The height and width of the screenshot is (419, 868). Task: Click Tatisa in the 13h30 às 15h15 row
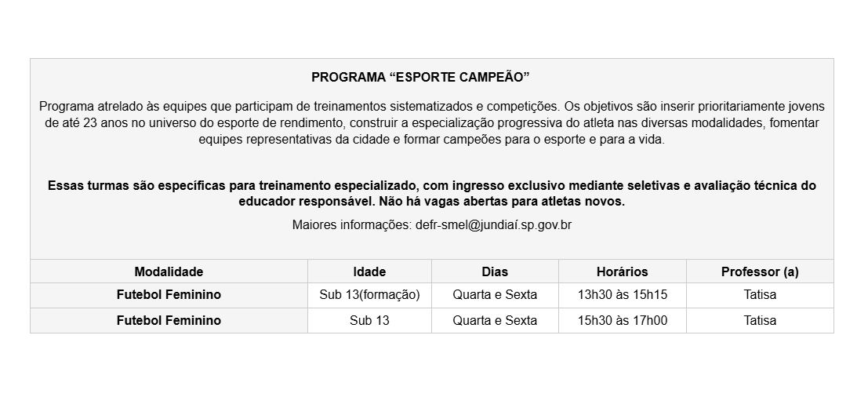click(x=760, y=295)
